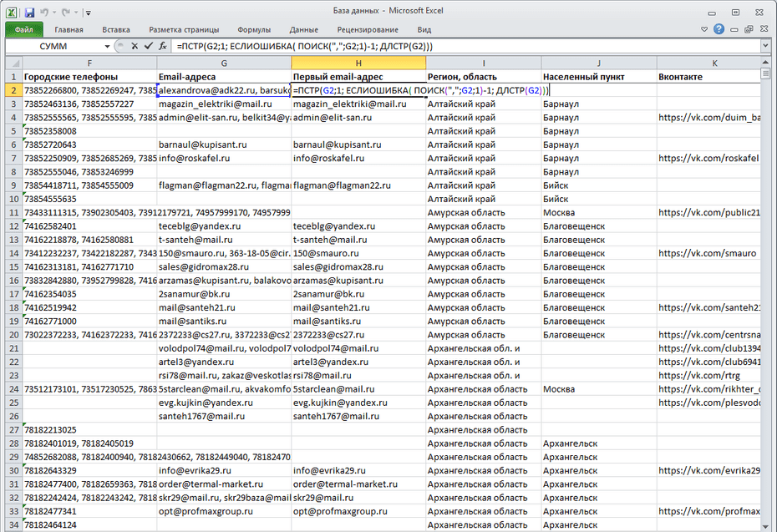Open the Вид tab
The height and width of the screenshot is (532, 777).
(424, 30)
